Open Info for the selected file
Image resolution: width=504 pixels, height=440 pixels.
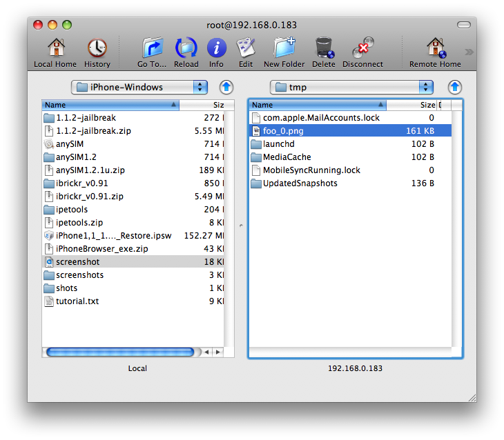216,48
